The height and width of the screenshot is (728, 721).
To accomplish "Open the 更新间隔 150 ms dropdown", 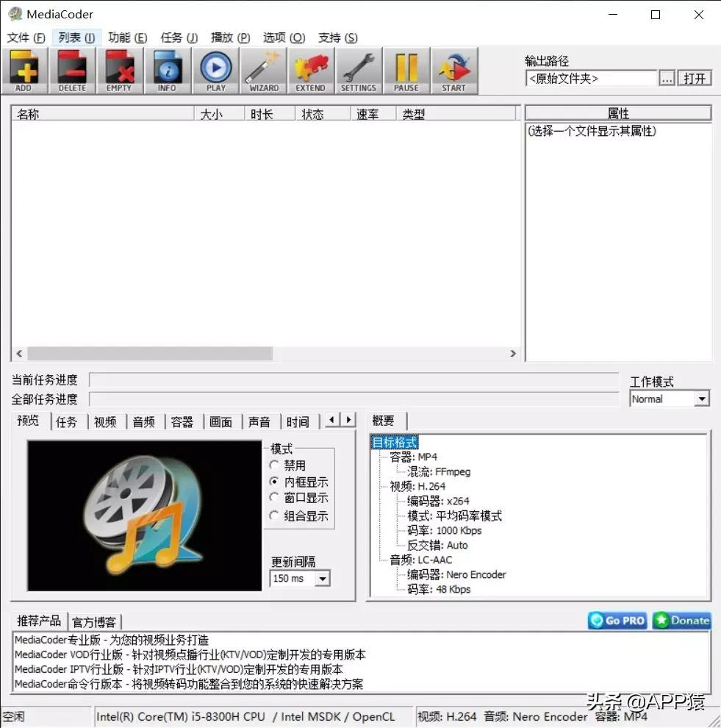I will pyautogui.click(x=300, y=579).
